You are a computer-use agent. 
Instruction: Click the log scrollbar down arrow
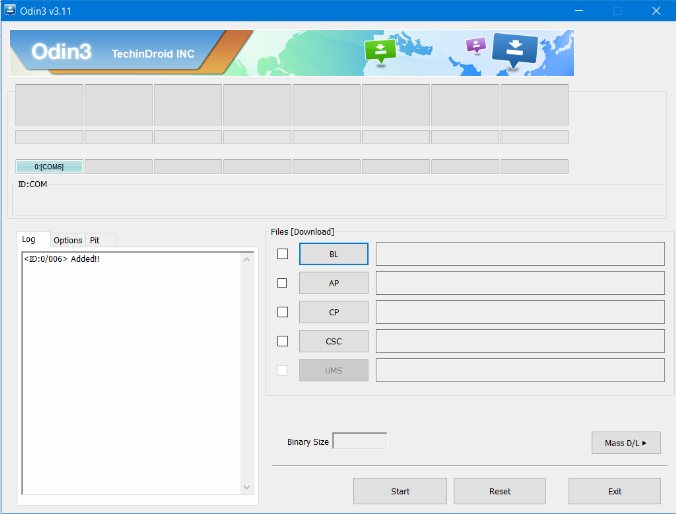coord(247,487)
